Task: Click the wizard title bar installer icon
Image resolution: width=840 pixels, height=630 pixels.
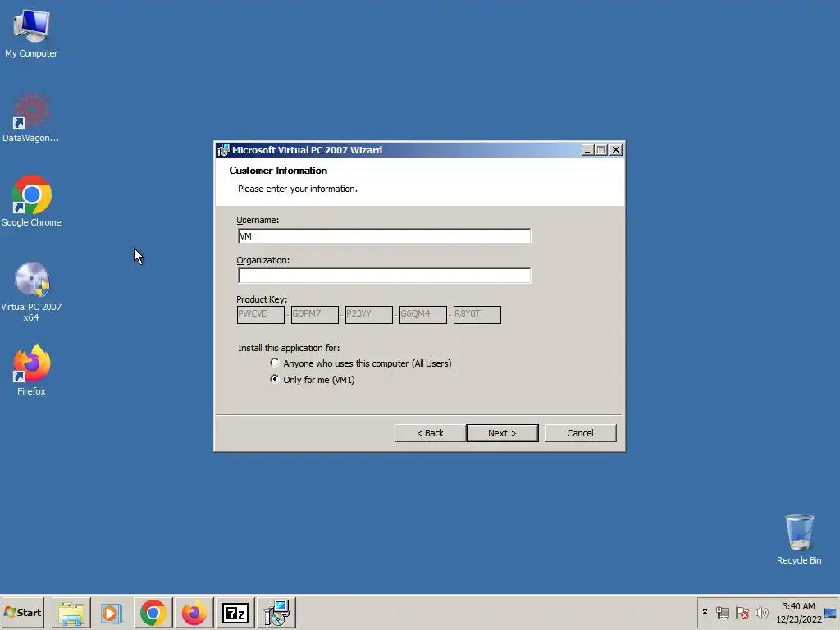Action: coord(223,151)
